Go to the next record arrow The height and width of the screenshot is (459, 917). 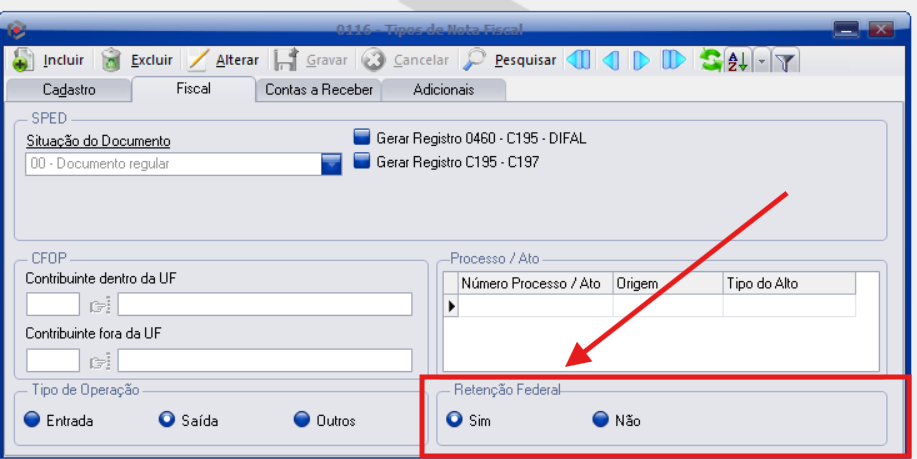pyautogui.click(x=642, y=60)
